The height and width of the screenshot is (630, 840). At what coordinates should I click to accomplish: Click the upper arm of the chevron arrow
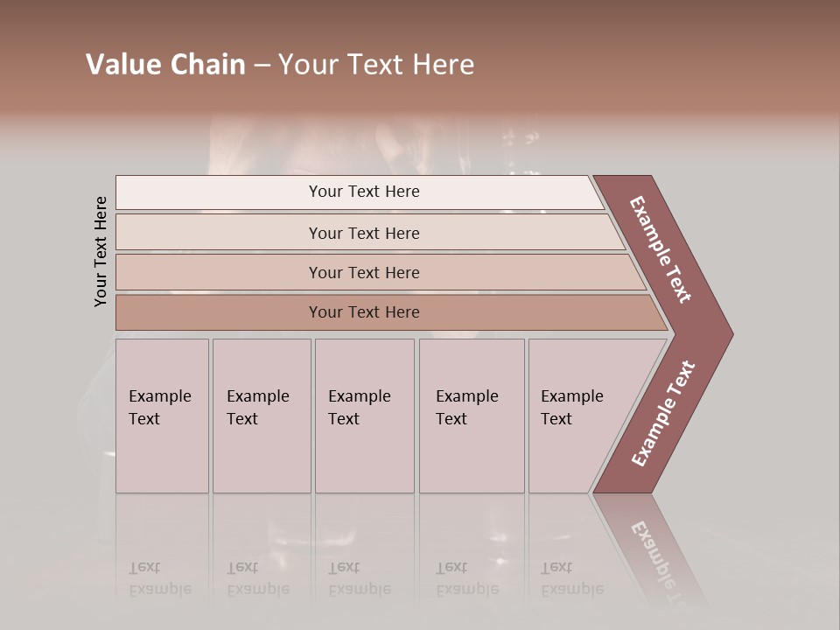tap(662, 249)
